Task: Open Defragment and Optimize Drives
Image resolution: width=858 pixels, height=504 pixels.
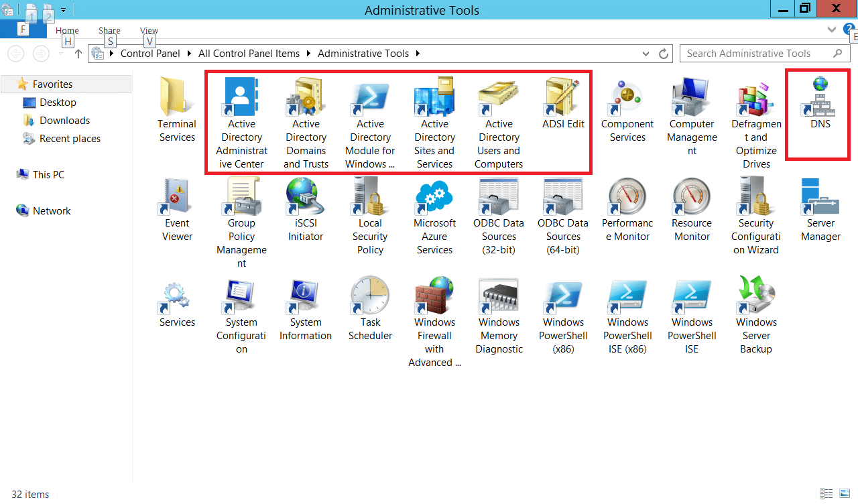Action: [x=756, y=124]
